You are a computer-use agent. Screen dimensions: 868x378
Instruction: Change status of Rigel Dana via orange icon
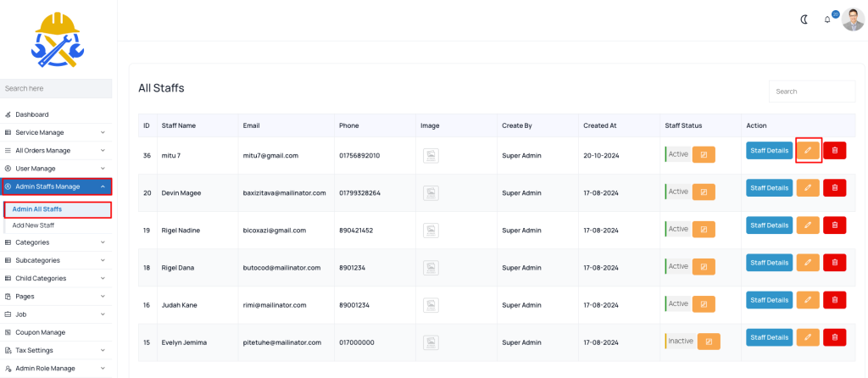[x=704, y=267]
